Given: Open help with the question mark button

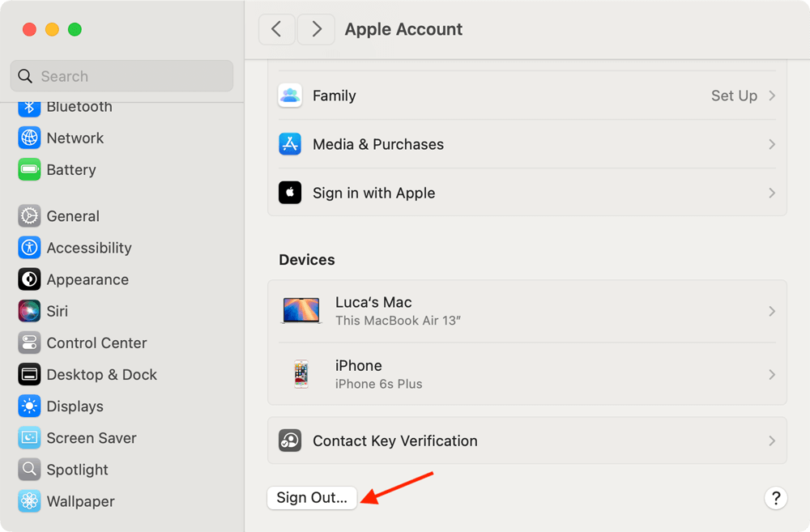Looking at the screenshot, I should tap(775, 497).
